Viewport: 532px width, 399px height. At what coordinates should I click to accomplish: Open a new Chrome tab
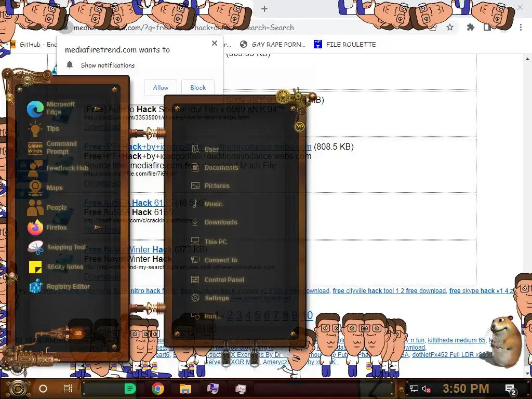[264, 9]
